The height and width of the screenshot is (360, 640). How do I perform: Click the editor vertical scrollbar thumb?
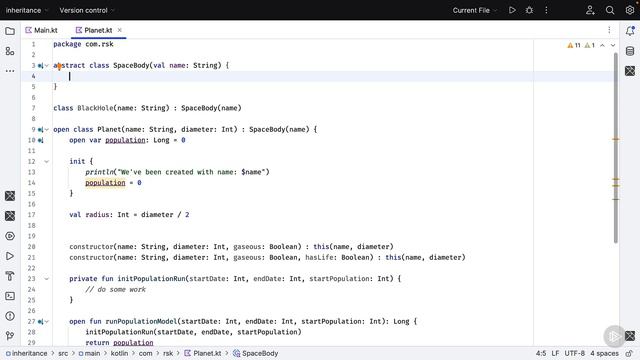point(616,148)
